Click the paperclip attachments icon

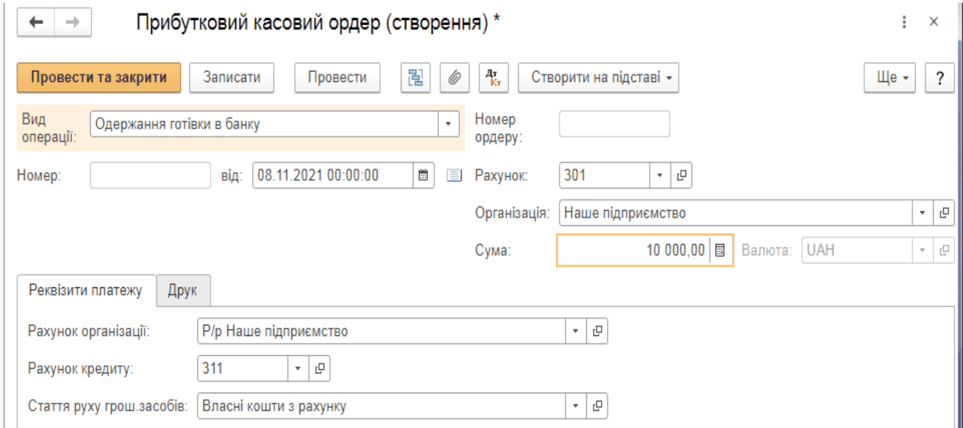[x=454, y=78]
